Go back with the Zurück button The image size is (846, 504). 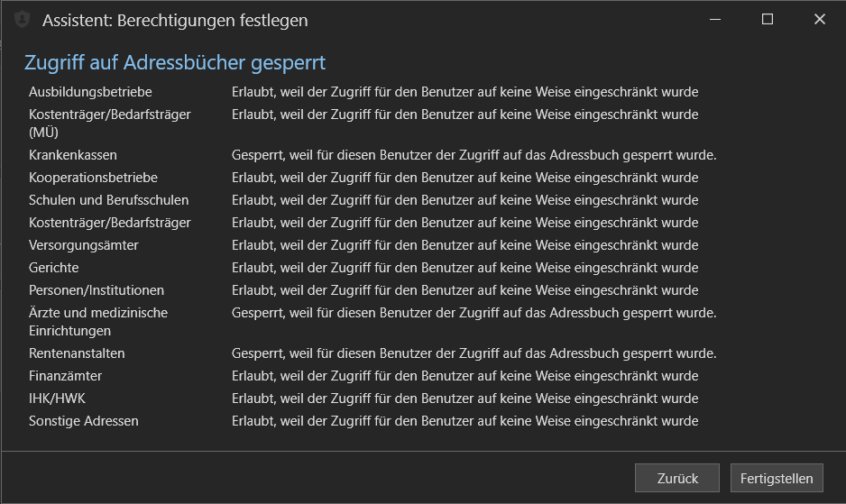coord(677,478)
